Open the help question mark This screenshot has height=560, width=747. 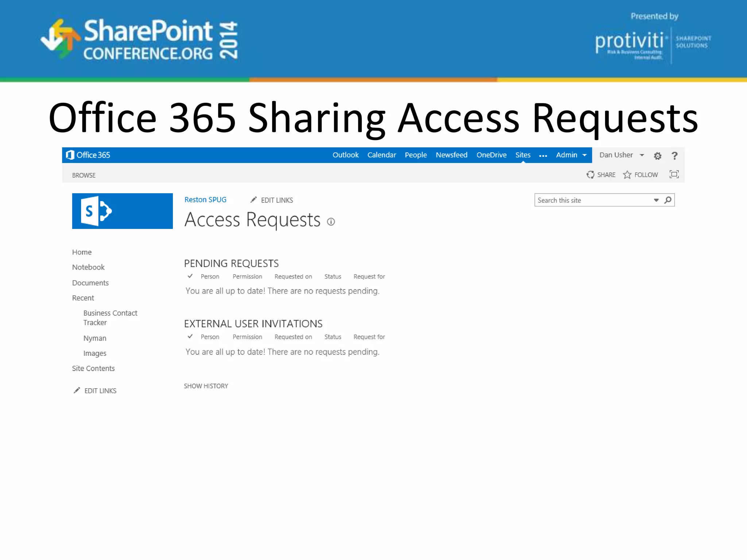[x=674, y=156]
